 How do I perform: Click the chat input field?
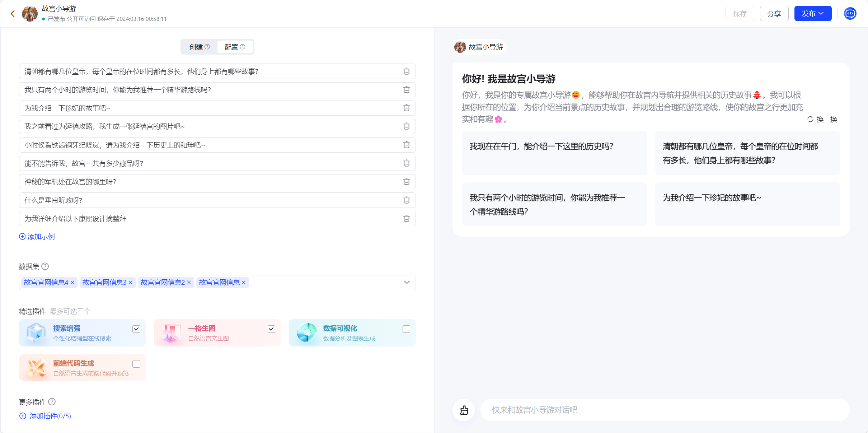point(664,410)
